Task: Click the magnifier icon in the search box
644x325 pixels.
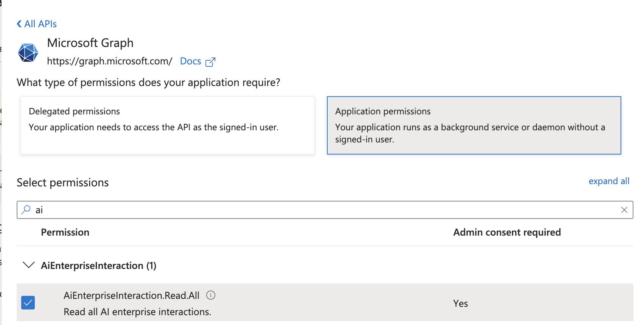Action: click(26, 209)
